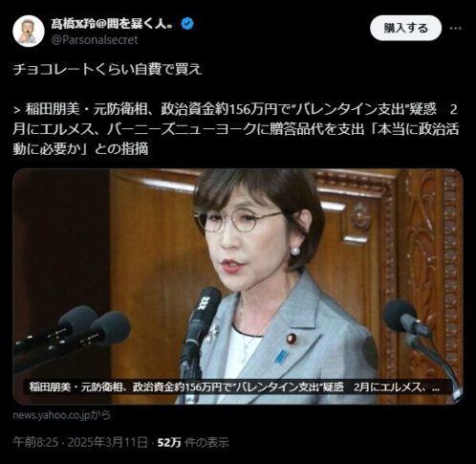Click the blue verified badge
This screenshot has width=476, height=464.
(187, 24)
